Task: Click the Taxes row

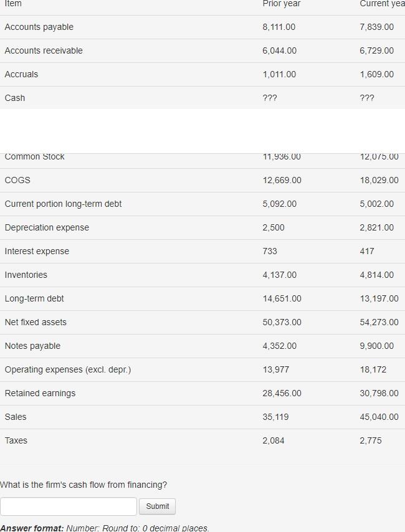Action: [x=16, y=440]
